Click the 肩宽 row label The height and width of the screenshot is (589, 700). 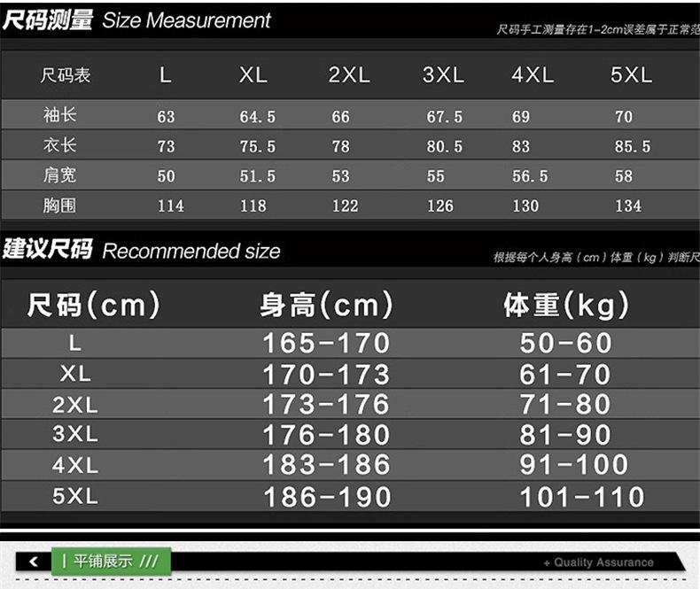coord(59,175)
